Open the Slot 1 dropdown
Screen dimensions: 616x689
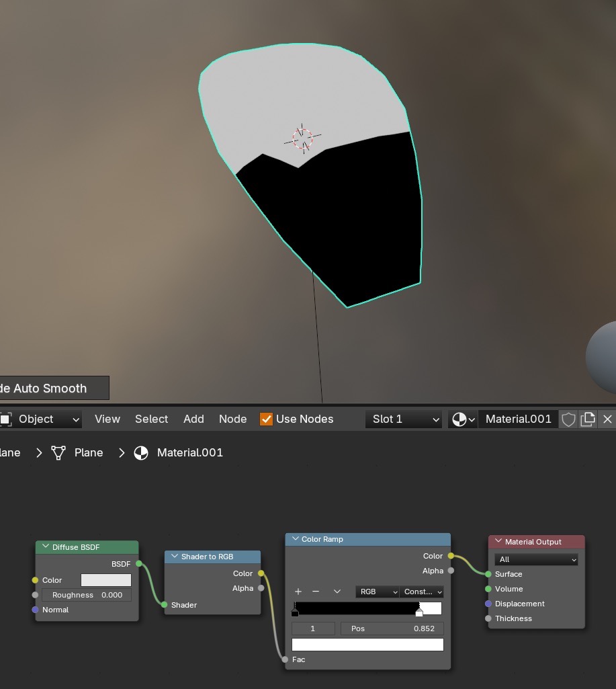[404, 419]
